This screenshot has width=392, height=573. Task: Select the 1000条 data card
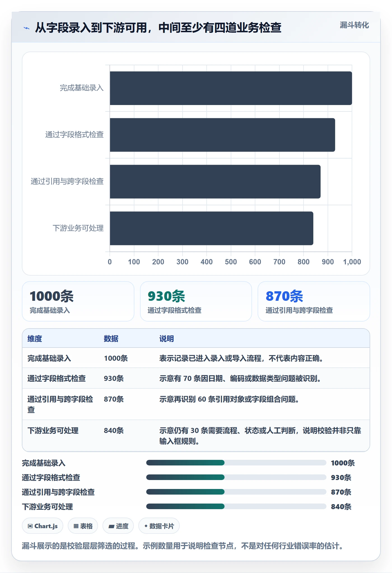point(78,301)
